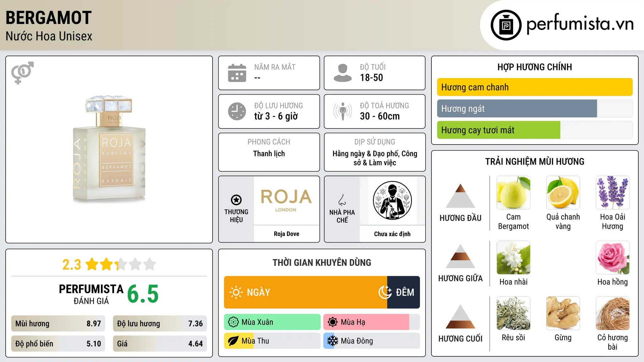
Task: Open the Roja Parfums Bergamot bottle image
Action: click(109, 149)
